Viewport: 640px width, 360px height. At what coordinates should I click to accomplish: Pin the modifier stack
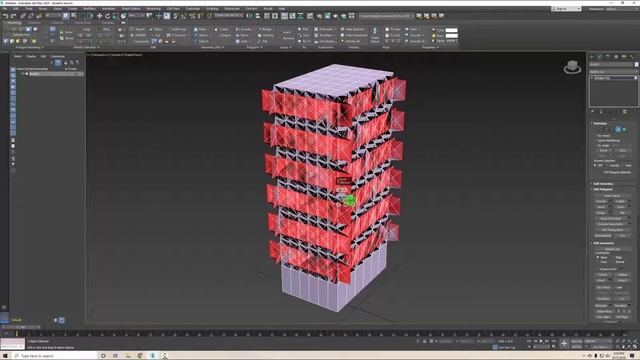(x=592, y=111)
